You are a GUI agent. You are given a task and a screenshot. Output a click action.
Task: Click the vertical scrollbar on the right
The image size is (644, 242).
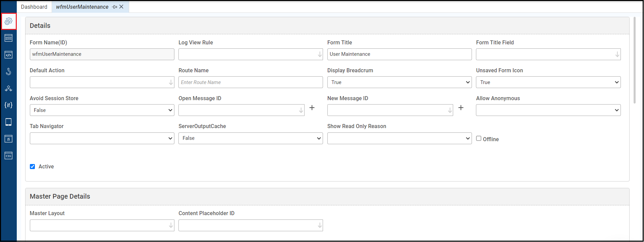pos(635,61)
